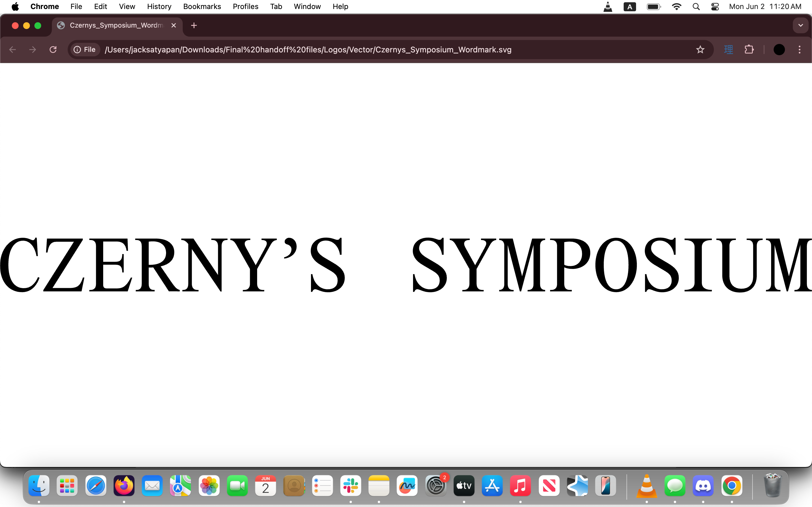Close the Czernys_Symposium tab
This screenshot has width=812, height=507.
[173, 25]
